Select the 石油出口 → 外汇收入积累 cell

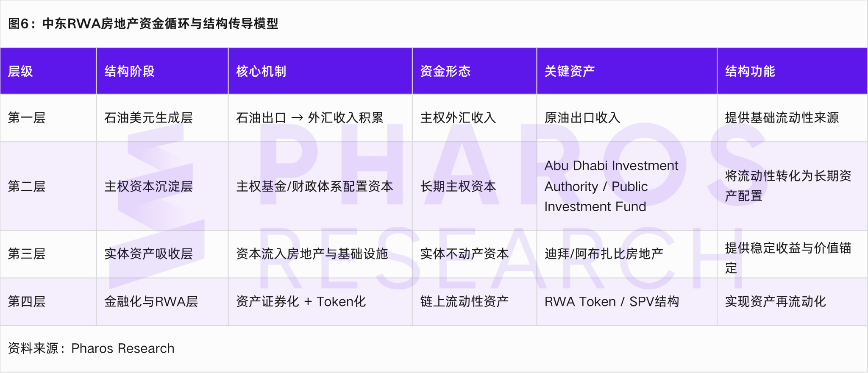click(x=309, y=117)
